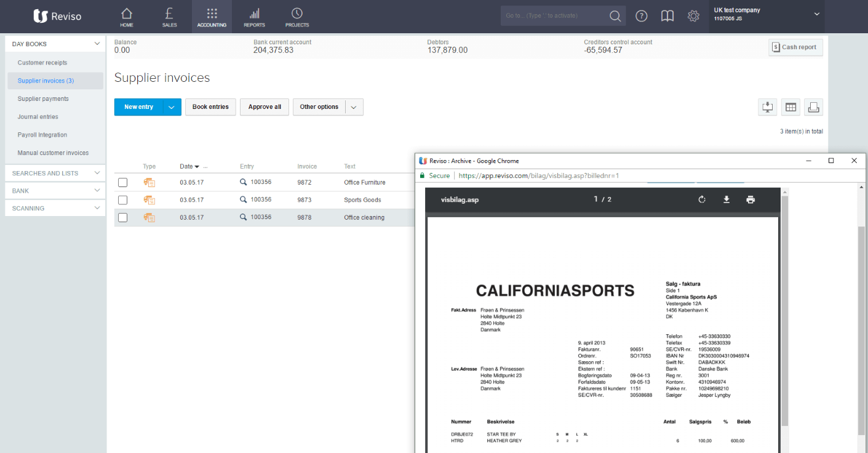868x453 pixels.
Task: Tick checkbox for Office Furniture invoice
Action: click(123, 182)
